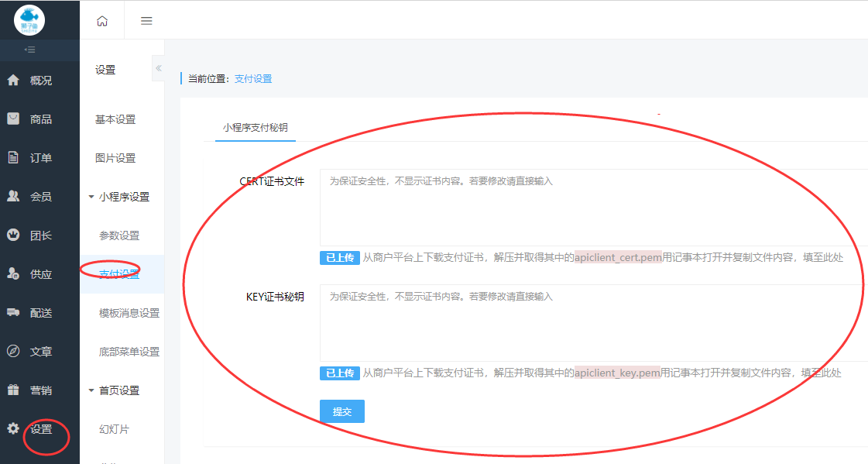Click the user icon next to 供应

click(13, 273)
